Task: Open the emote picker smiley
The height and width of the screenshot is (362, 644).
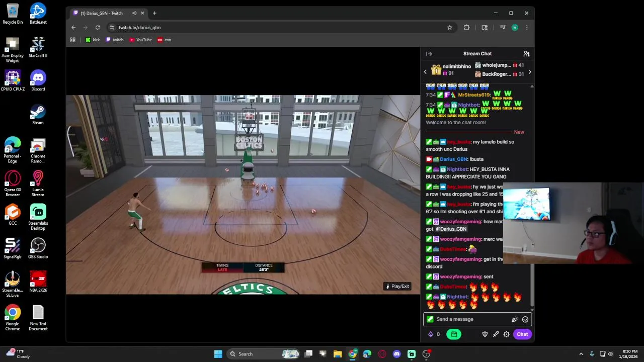Action: tap(525, 319)
